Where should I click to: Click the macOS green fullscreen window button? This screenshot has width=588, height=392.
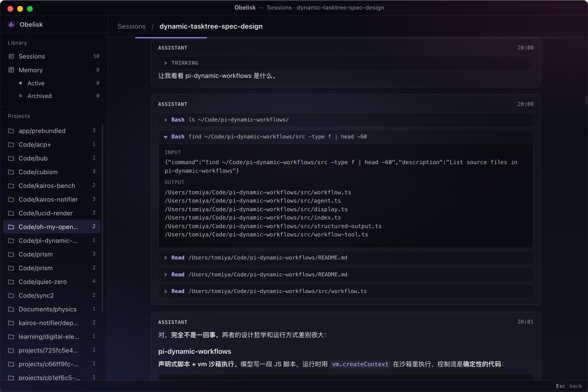pyautogui.click(x=30, y=9)
